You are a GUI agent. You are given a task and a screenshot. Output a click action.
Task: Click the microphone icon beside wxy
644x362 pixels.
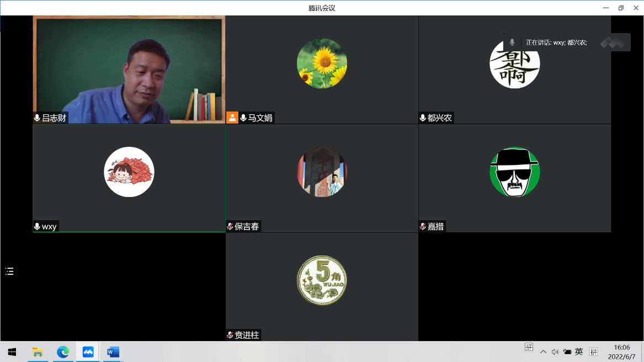(x=37, y=226)
